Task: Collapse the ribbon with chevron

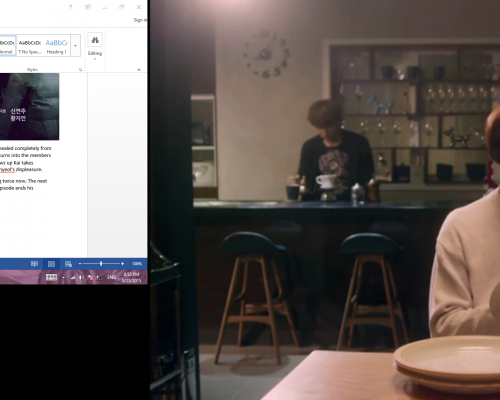Action: point(139,69)
